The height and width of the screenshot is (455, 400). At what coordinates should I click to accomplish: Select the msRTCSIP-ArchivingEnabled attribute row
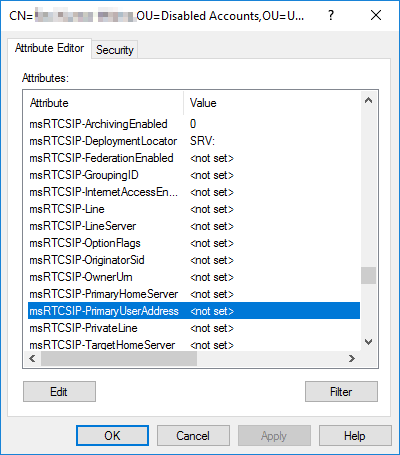click(x=194, y=124)
